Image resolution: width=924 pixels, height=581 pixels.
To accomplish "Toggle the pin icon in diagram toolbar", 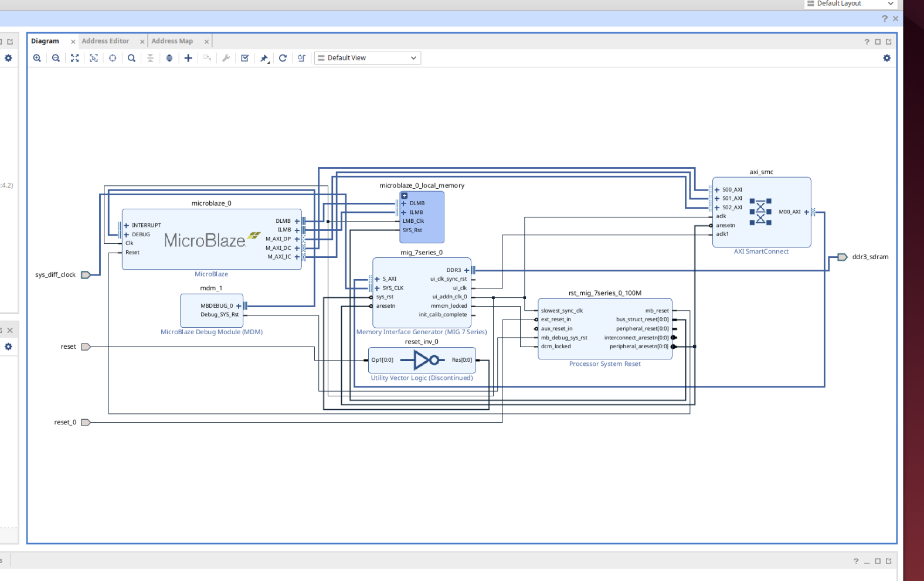I will click(x=264, y=58).
